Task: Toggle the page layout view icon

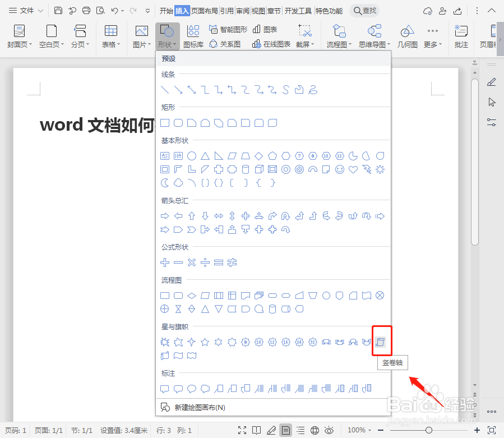Action: click(x=286, y=430)
